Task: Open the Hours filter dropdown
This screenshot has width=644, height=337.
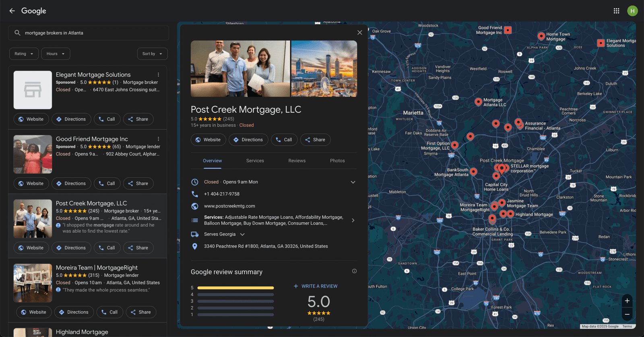Action: (x=56, y=54)
